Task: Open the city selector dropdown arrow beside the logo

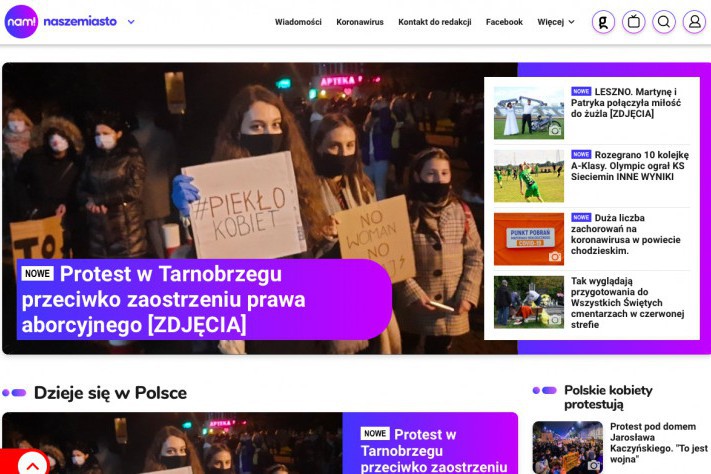Action: coord(131,21)
